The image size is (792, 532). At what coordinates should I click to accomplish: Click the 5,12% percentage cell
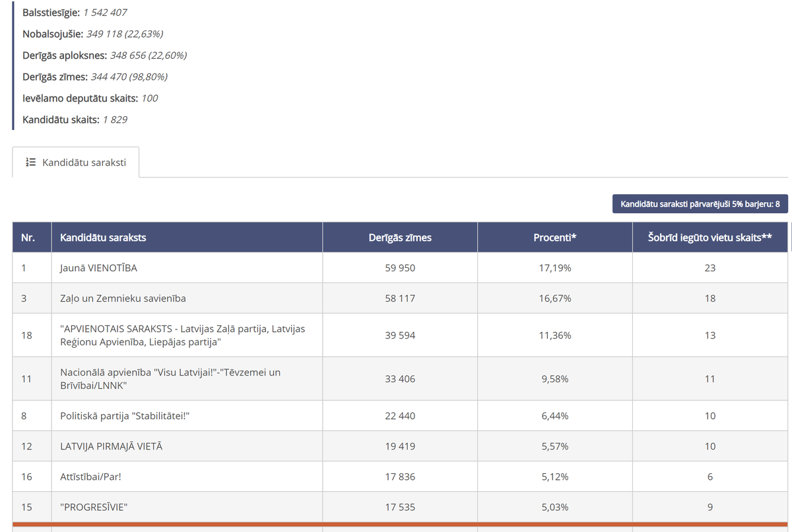pos(555,477)
